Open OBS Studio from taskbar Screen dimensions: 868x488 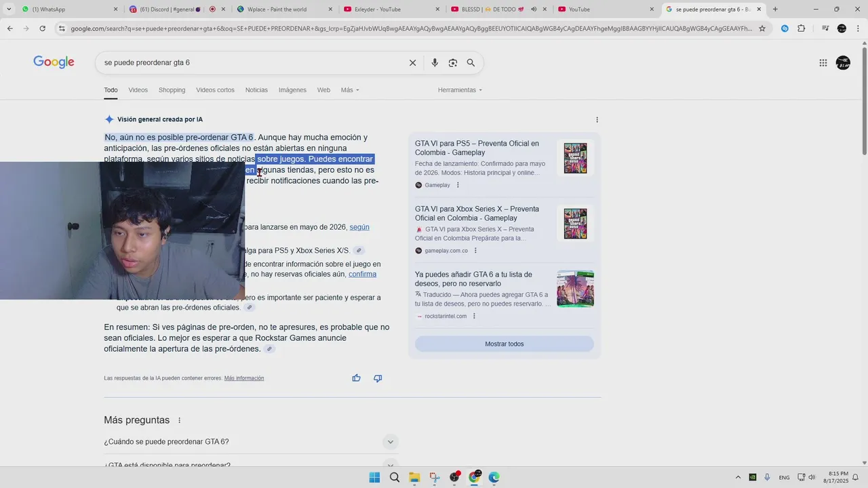tap(454, 477)
